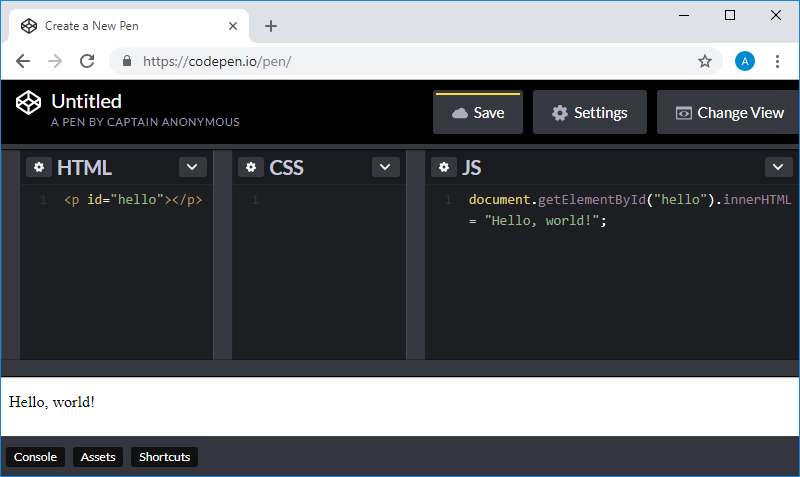The width and height of the screenshot is (800, 477).
Task: Reload the page
Action: point(87,61)
